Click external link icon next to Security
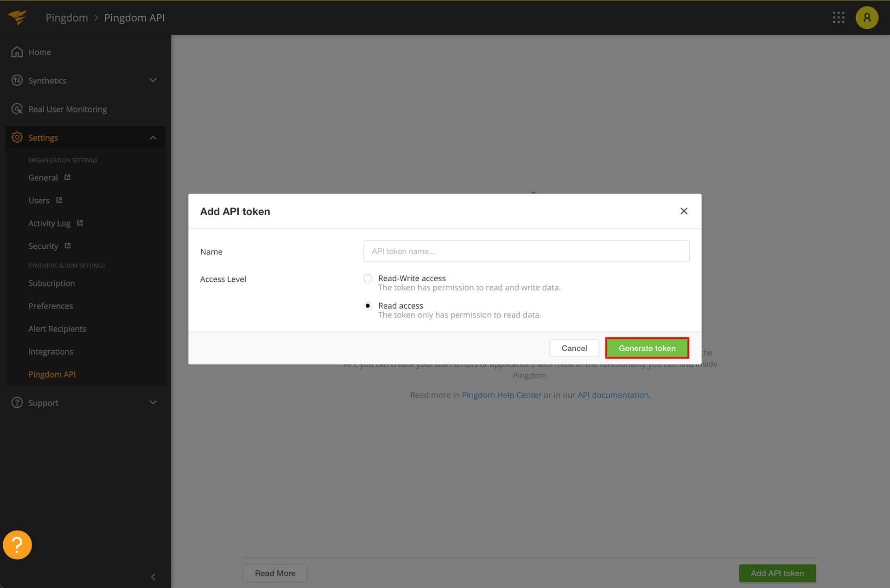This screenshot has height=588, width=890. point(68,246)
